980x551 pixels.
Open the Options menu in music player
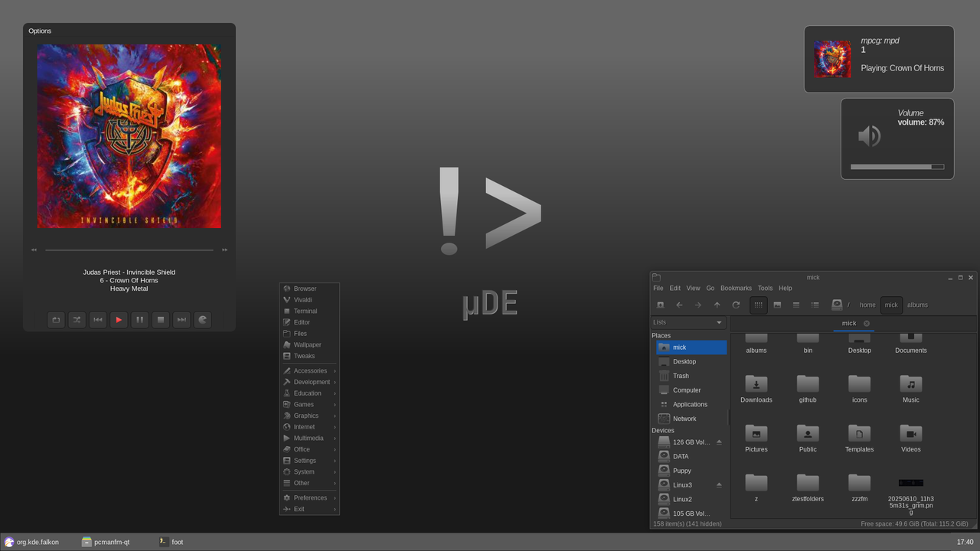pos(40,31)
